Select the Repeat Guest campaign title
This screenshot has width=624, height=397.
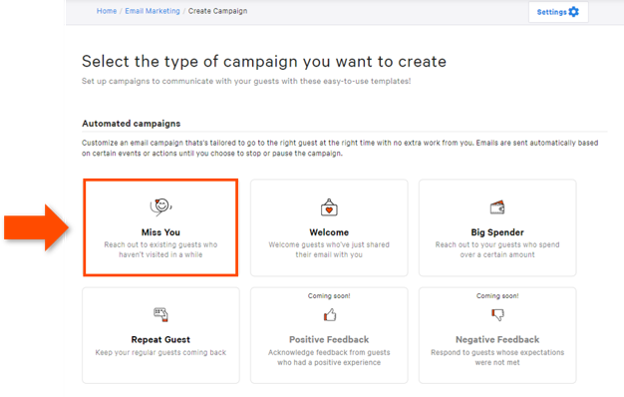click(161, 340)
